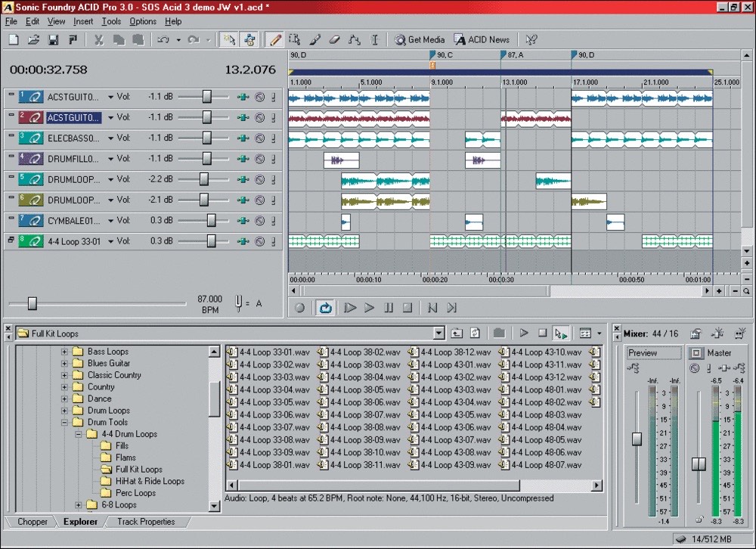Solo the DRUMLOOP track 5
Viewport: 756px width, 549px height.
point(274,179)
